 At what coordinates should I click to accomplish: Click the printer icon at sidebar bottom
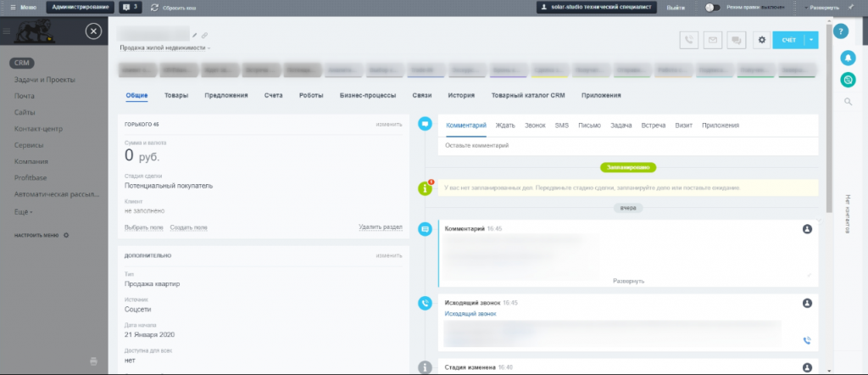coord(93,361)
